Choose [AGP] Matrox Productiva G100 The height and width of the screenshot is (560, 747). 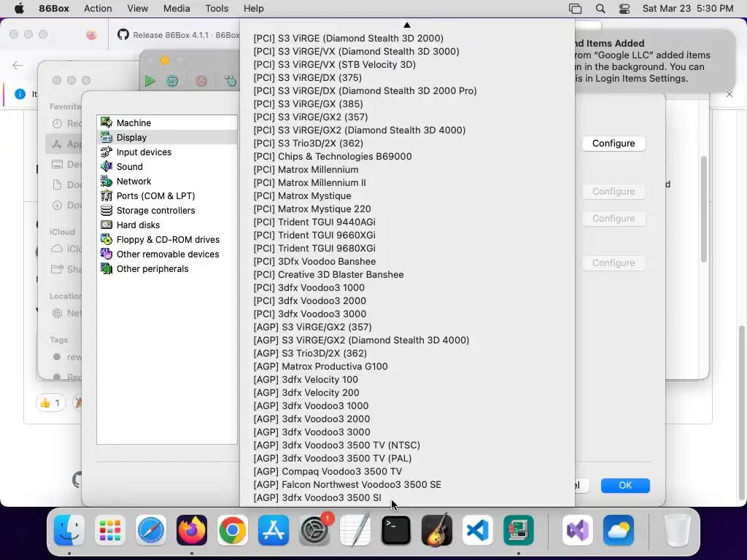pyautogui.click(x=407, y=366)
